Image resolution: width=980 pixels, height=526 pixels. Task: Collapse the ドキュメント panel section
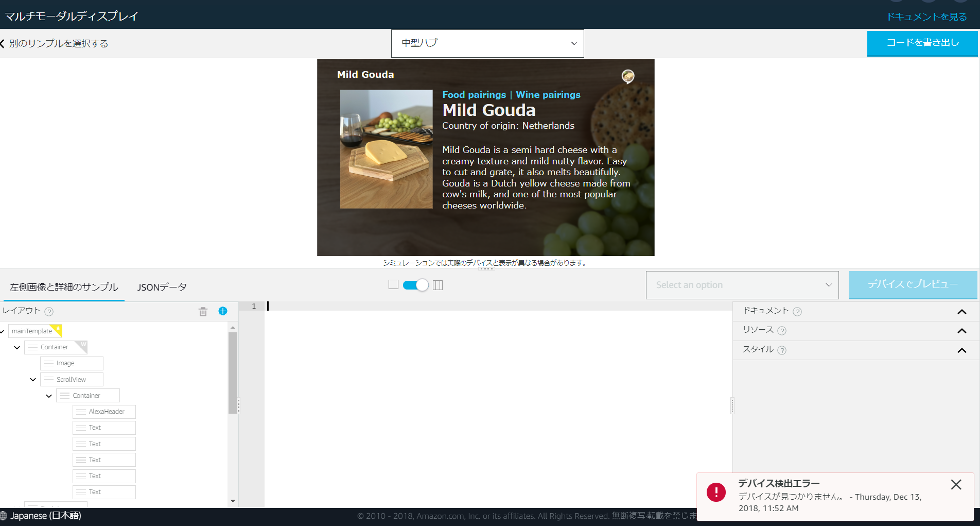click(961, 312)
